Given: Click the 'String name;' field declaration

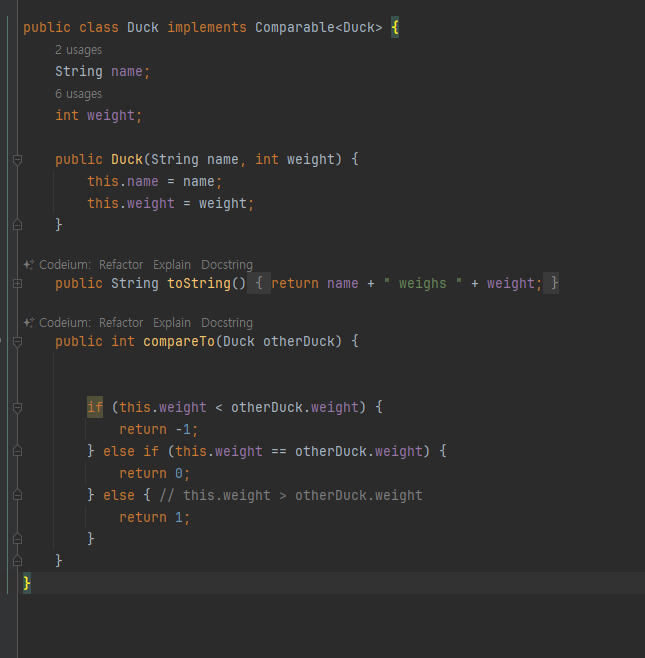Looking at the screenshot, I should click(102, 72).
